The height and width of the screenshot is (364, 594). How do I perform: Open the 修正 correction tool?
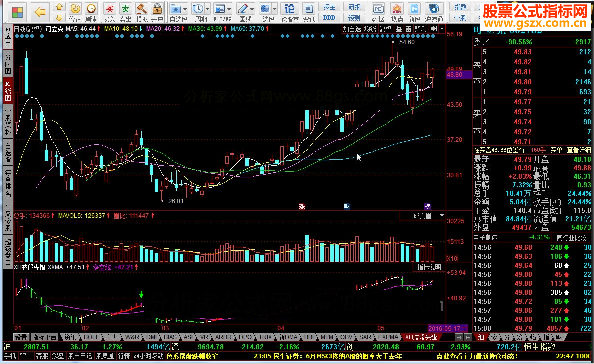pyautogui.click(x=75, y=12)
